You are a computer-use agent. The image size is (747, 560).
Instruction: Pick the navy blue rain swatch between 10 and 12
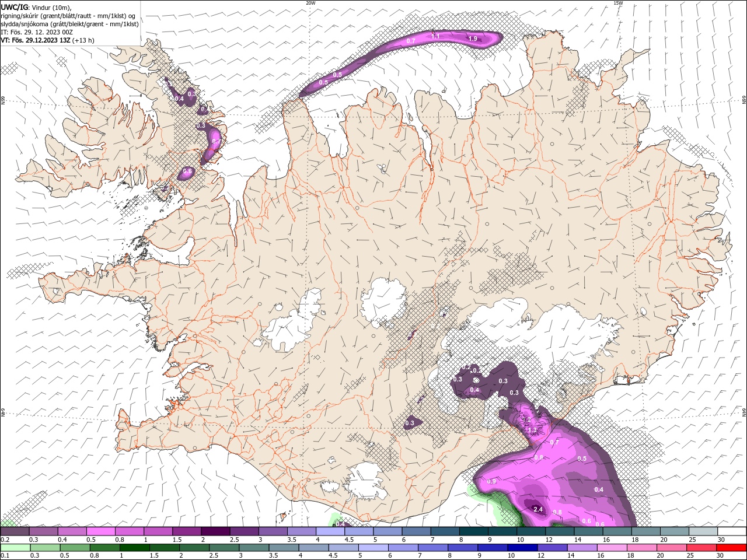tap(521, 548)
